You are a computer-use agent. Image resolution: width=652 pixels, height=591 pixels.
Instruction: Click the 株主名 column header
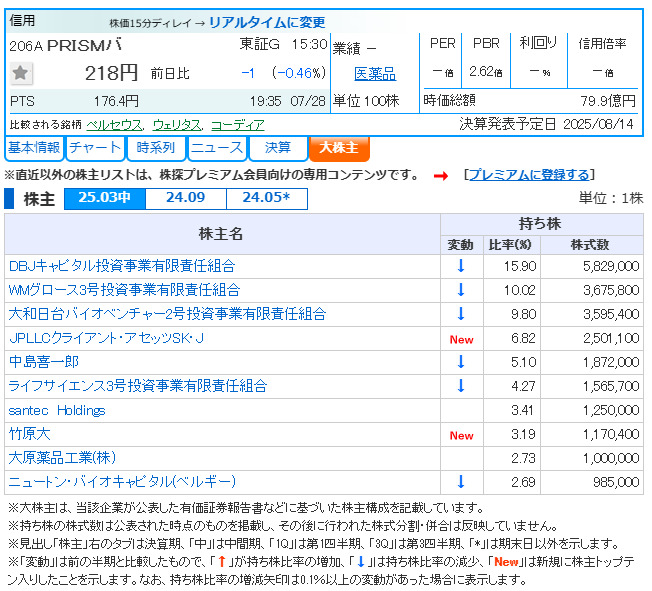221,234
